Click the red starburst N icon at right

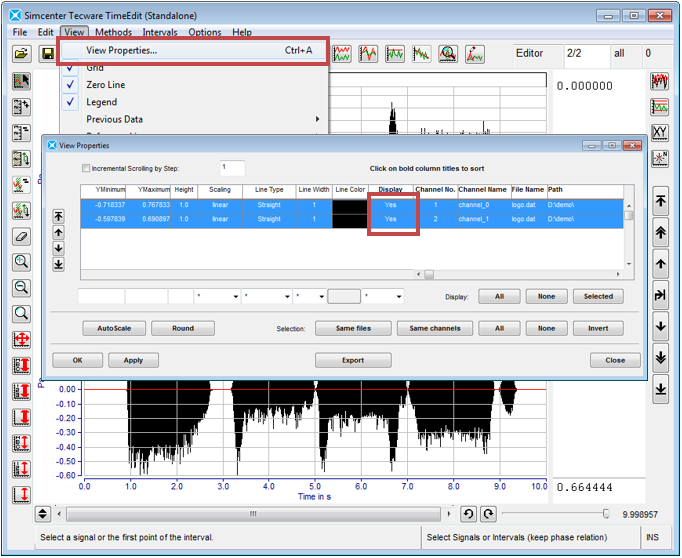[659, 158]
